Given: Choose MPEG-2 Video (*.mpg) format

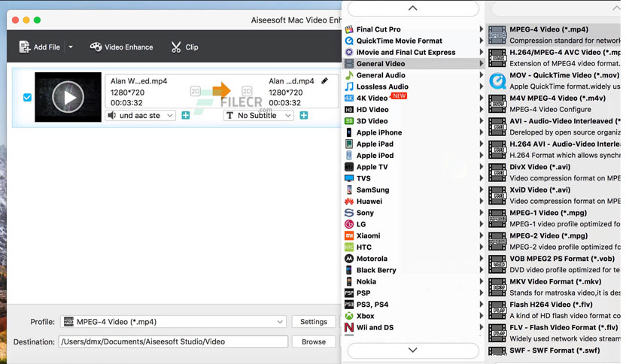Looking at the screenshot, I should pyautogui.click(x=554, y=241).
